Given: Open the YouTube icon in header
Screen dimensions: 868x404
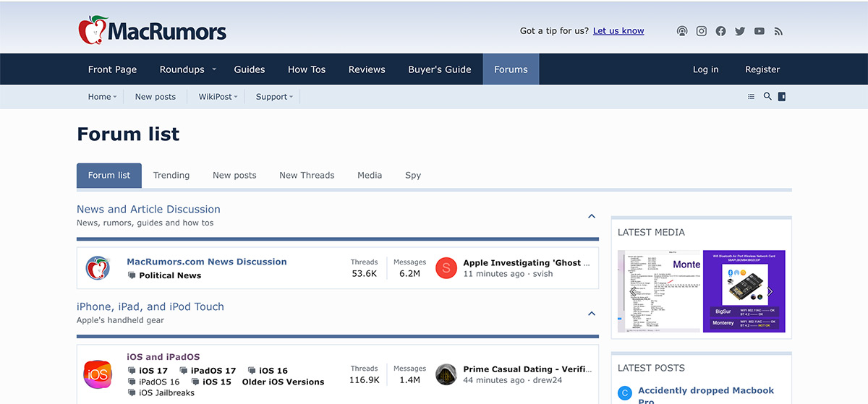Looking at the screenshot, I should coord(759,31).
